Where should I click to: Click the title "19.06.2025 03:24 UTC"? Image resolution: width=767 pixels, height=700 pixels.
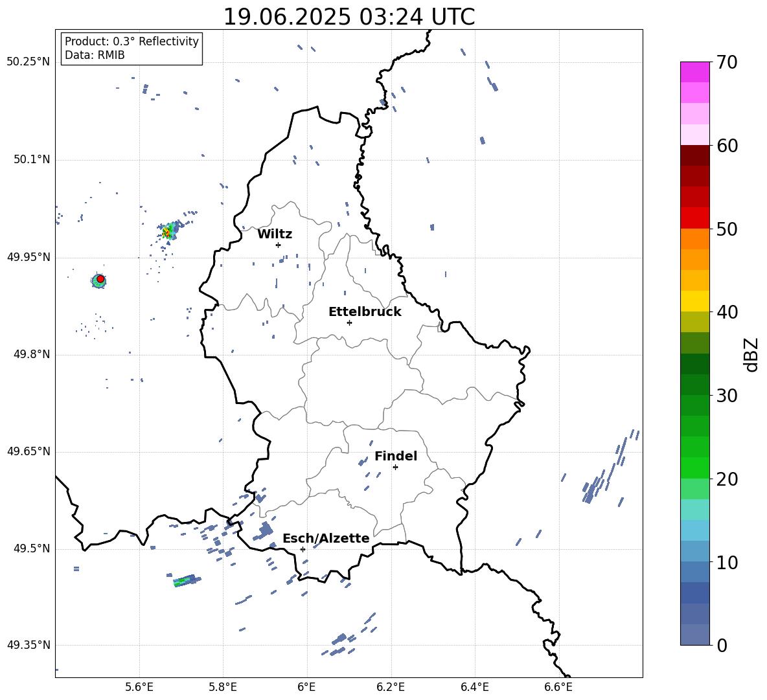click(x=349, y=17)
